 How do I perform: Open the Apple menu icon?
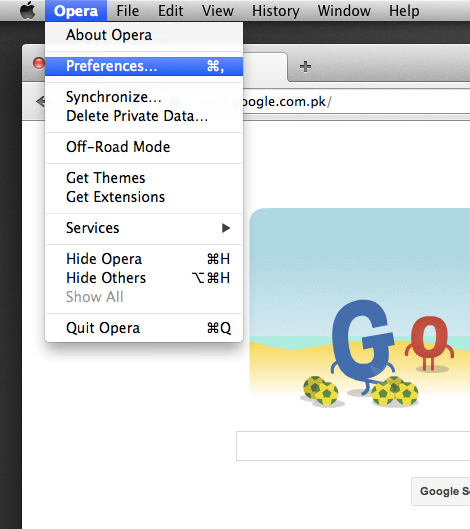click(x=28, y=10)
